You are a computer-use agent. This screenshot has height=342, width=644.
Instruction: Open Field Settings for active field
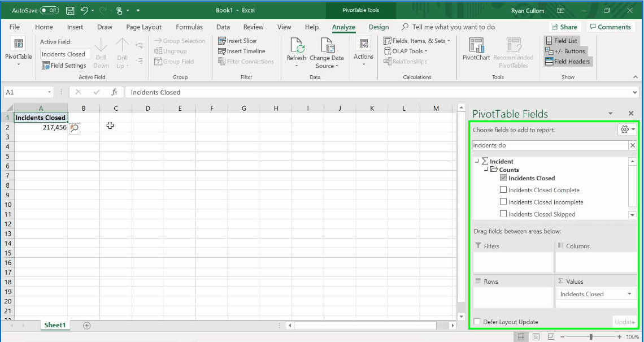(64, 66)
